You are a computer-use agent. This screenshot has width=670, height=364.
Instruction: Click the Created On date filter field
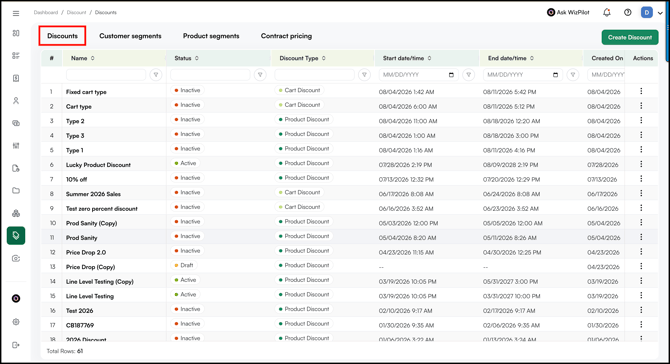pyautogui.click(x=606, y=75)
